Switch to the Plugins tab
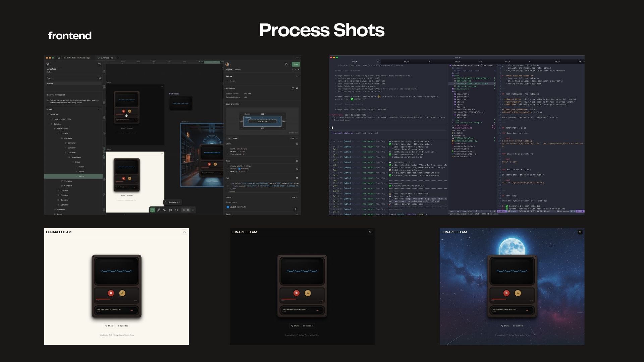 click(238, 70)
